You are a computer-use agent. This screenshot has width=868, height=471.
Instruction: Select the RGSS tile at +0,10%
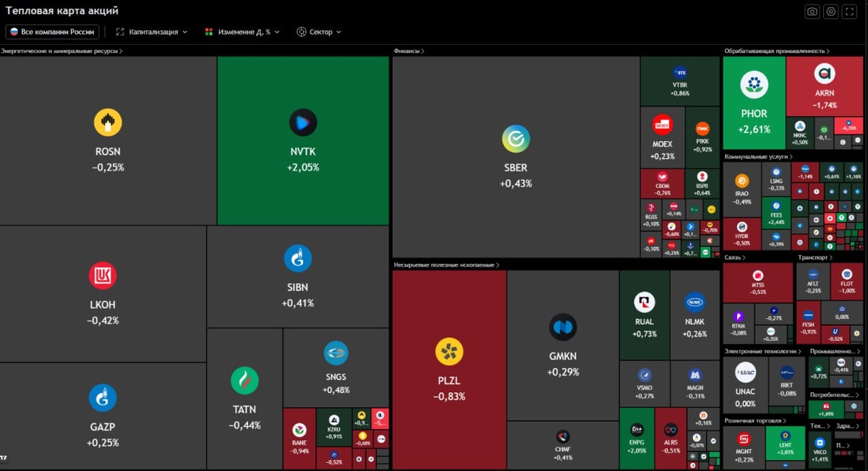pyautogui.click(x=651, y=215)
